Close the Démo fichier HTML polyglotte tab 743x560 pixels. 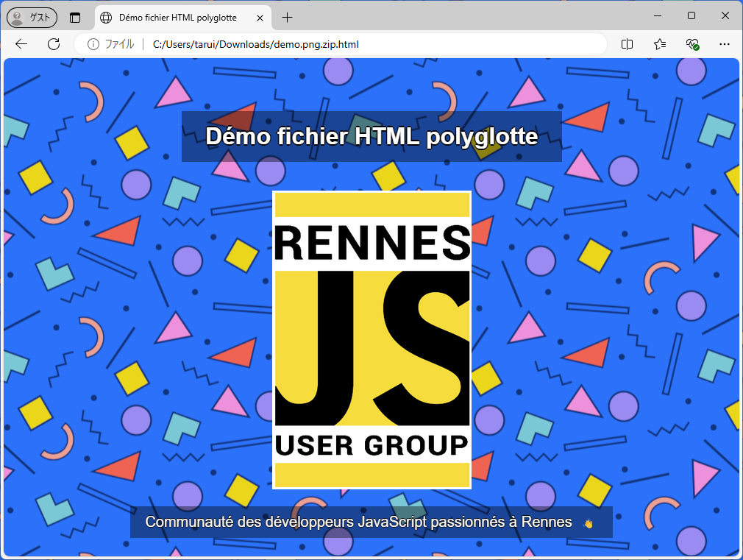tap(259, 17)
